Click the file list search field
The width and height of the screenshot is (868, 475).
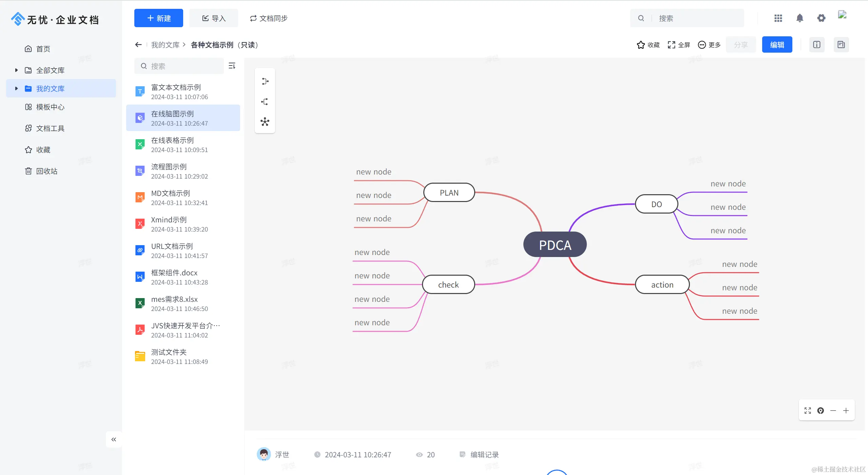(183, 66)
